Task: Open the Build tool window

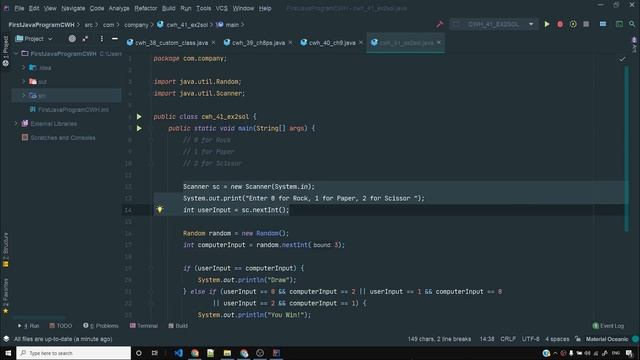Action: pyautogui.click(x=178, y=326)
